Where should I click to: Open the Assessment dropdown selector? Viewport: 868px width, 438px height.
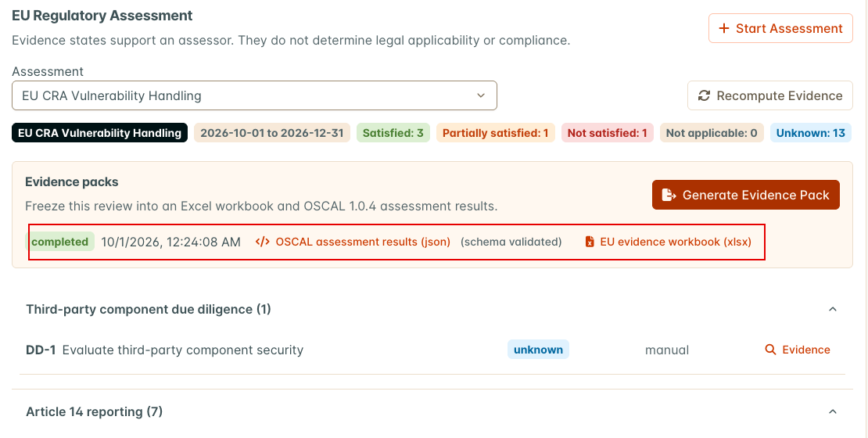click(255, 95)
